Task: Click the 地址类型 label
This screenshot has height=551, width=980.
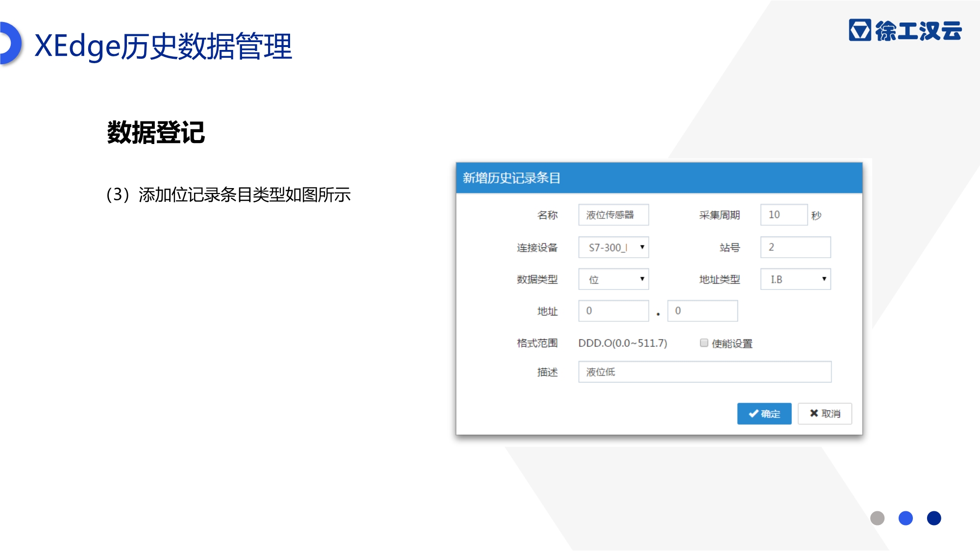Action: (719, 280)
